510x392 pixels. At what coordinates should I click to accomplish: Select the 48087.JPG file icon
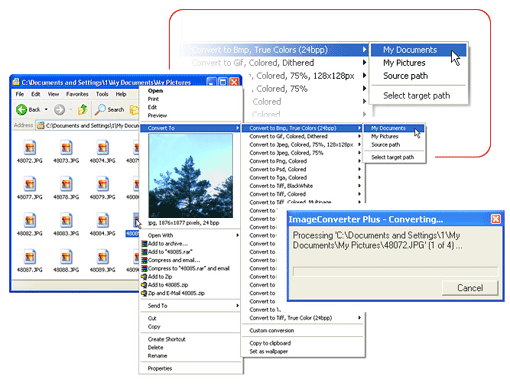(x=30, y=257)
